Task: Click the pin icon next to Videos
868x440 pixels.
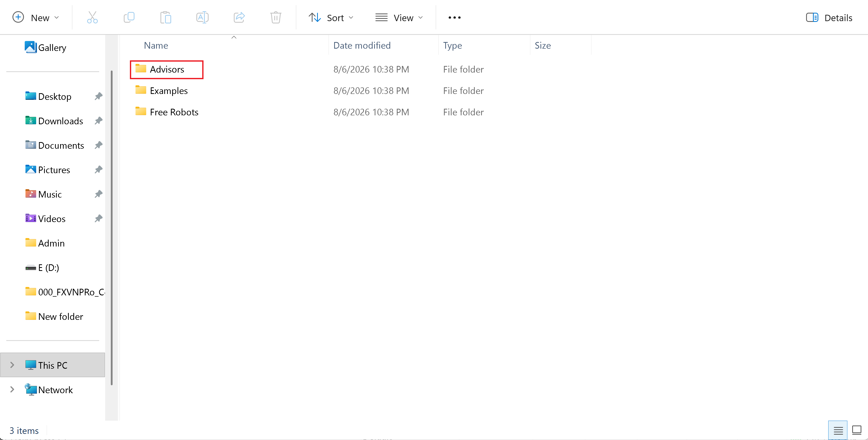Action: point(98,218)
